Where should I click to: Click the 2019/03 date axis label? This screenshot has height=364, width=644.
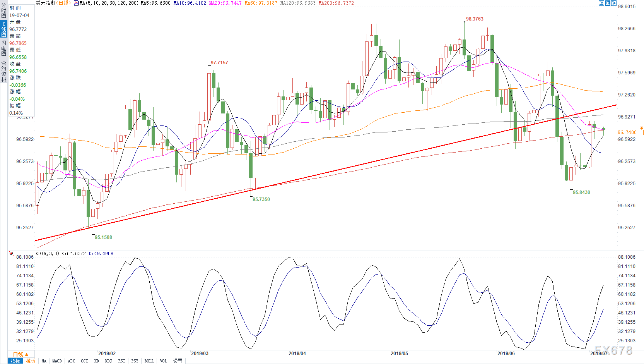tap(200, 354)
